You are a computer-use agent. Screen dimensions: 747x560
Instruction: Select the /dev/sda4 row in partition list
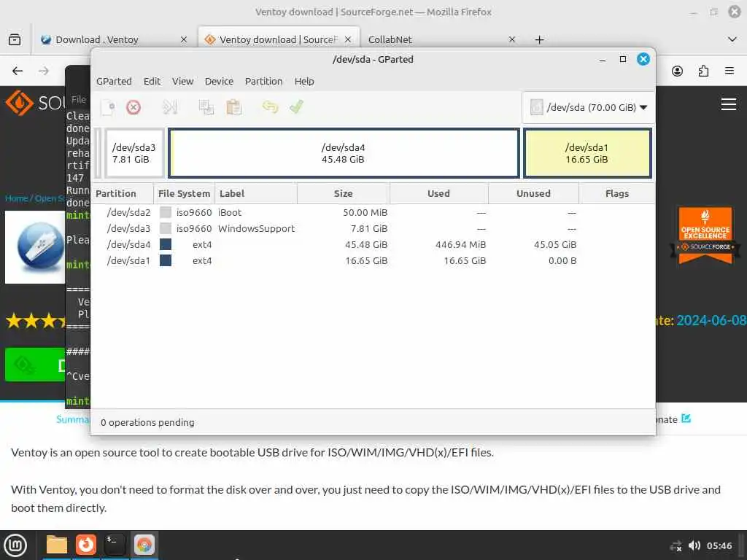[x=373, y=245]
